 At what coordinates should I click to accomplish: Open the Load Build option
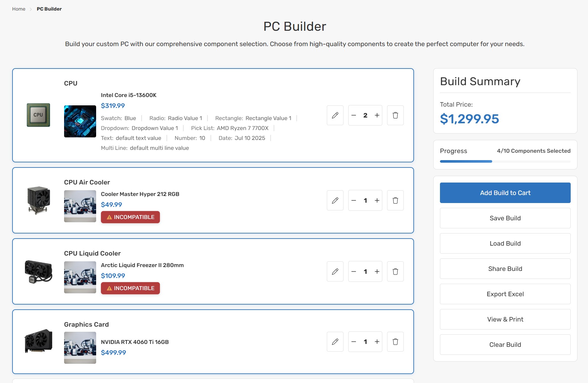[x=505, y=243]
